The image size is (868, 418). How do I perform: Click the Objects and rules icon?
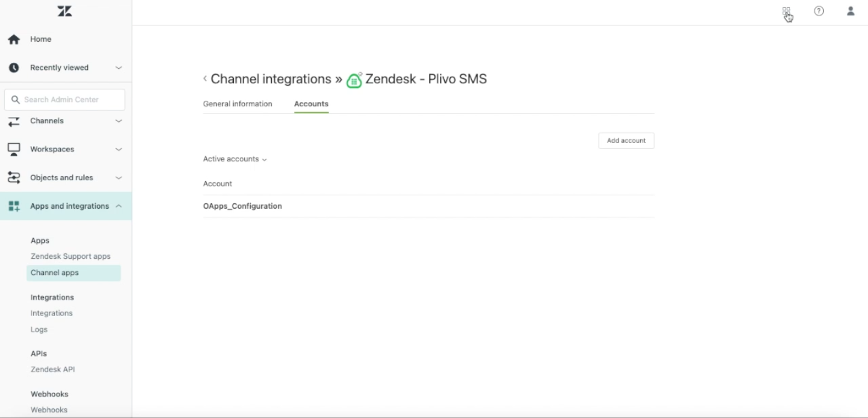(x=14, y=177)
